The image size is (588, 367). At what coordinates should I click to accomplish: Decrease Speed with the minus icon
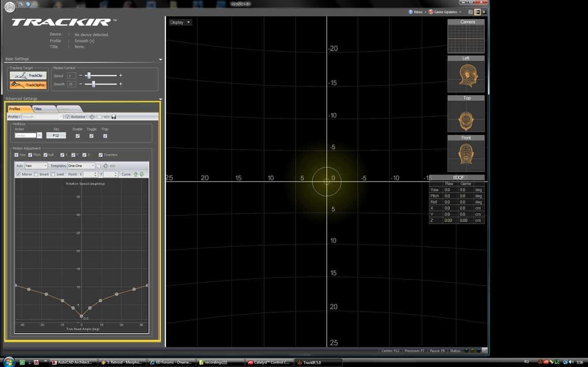(80, 76)
